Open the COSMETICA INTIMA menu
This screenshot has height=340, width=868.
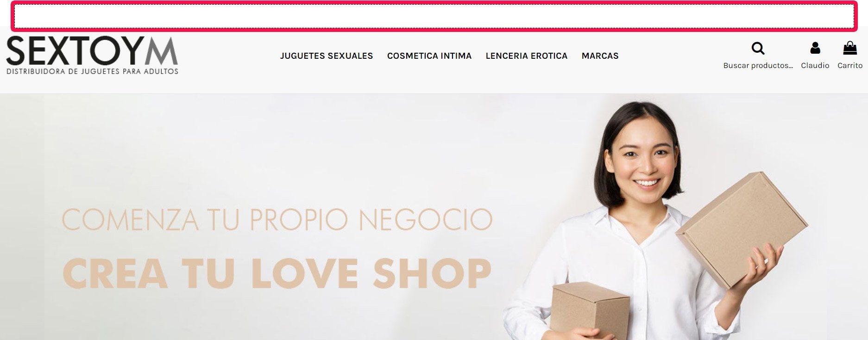click(429, 56)
